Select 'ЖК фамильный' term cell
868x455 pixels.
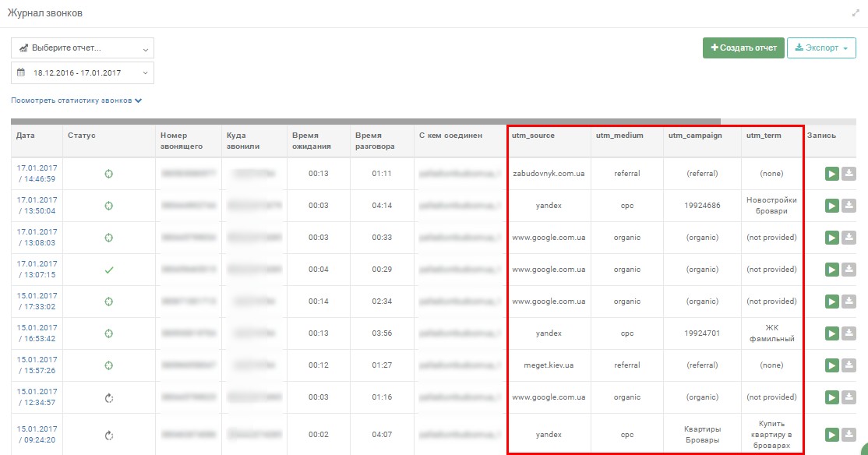tap(771, 333)
